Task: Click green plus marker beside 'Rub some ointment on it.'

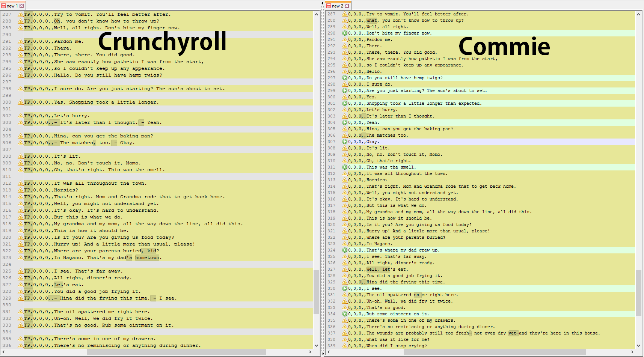Action: click(x=344, y=314)
